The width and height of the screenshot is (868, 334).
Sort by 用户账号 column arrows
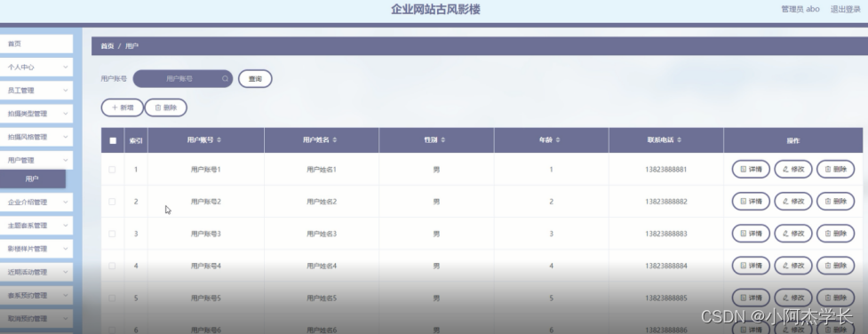pos(219,140)
